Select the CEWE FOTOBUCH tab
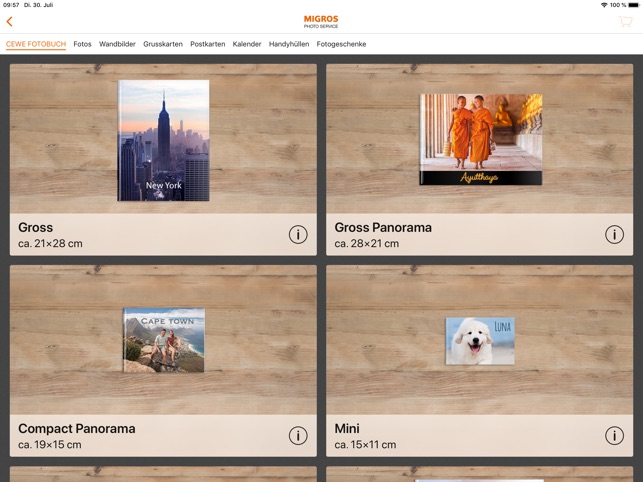Viewport: 643px width, 482px height. pos(36,44)
